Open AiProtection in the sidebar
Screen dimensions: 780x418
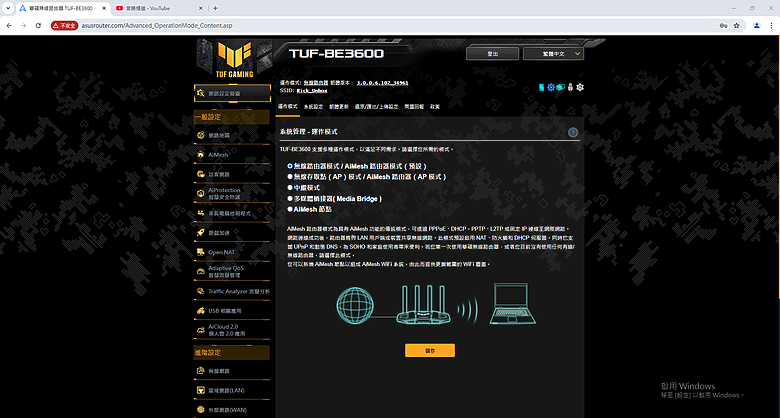[x=232, y=194]
